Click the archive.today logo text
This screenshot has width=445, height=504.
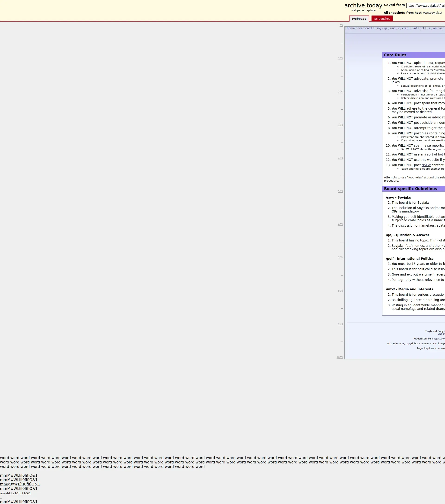pos(363,5)
